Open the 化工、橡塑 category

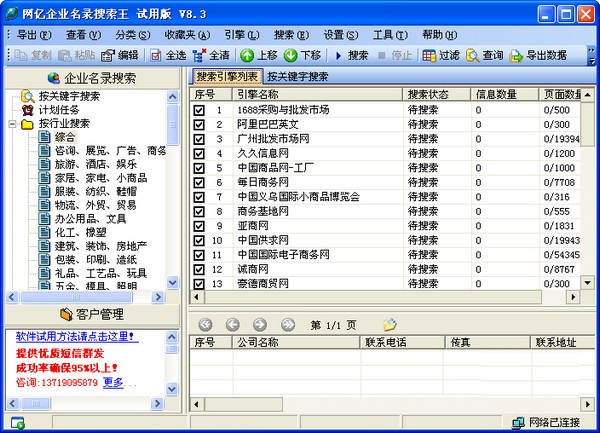(x=80, y=233)
